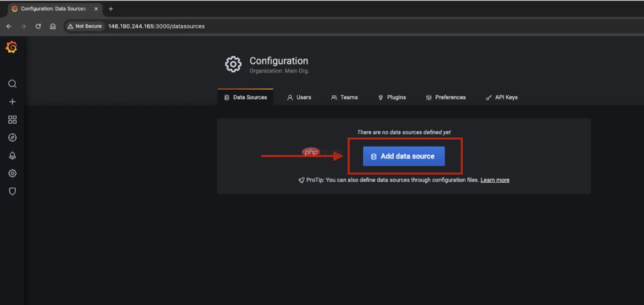Click the Configuration gear icon in sidebar
Viewport: 644px width, 305px height.
click(12, 173)
